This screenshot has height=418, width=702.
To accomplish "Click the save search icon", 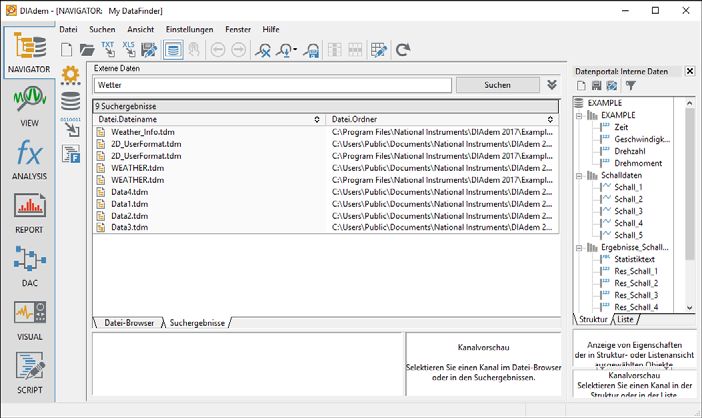I will click(312, 50).
